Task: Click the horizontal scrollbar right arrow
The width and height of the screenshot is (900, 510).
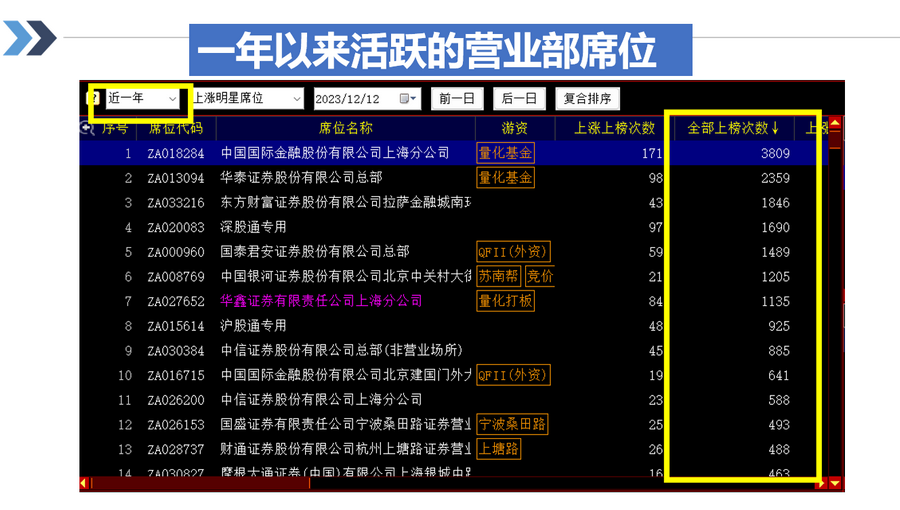Action: pyautogui.click(x=821, y=484)
